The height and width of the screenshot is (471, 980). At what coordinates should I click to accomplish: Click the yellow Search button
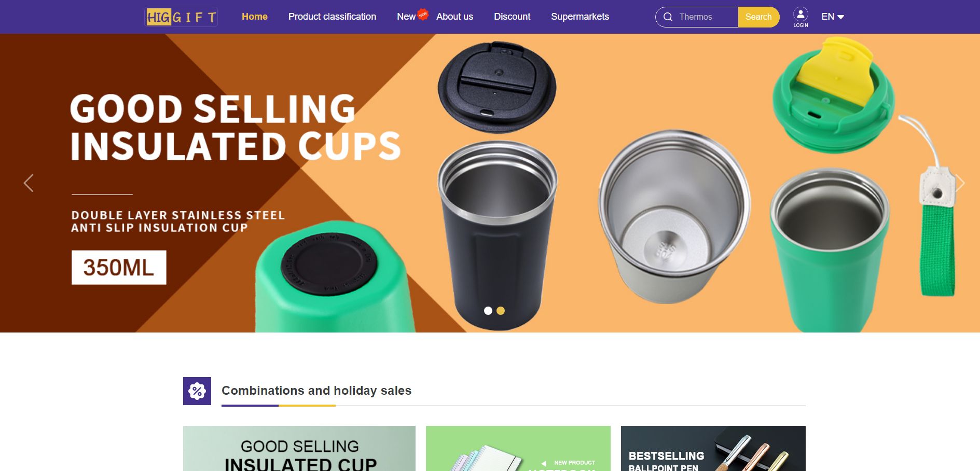(758, 17)
